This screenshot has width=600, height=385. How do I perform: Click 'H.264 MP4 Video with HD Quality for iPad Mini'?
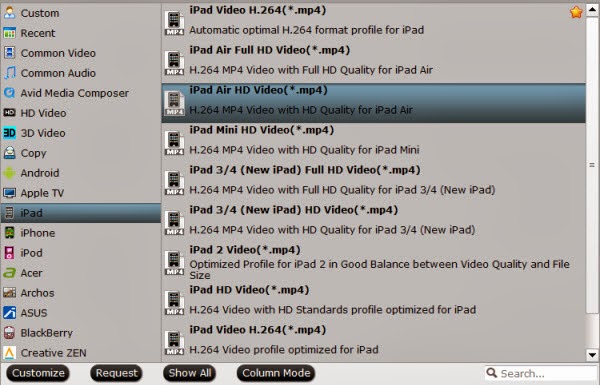click(304, 150)
